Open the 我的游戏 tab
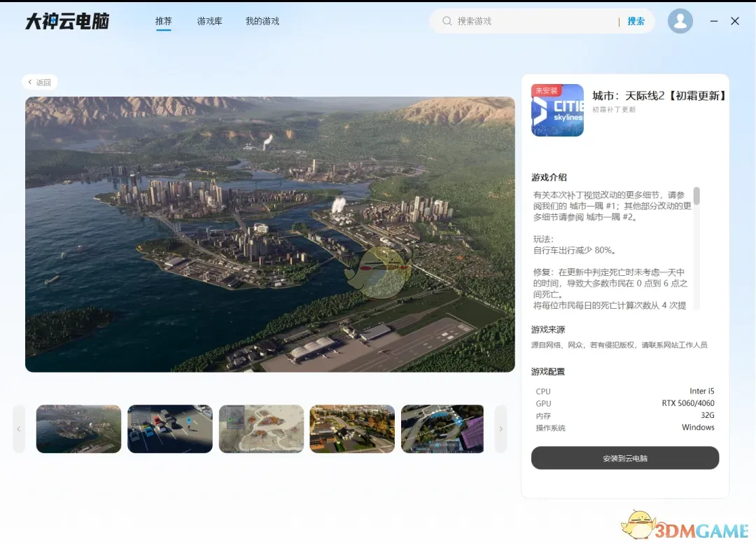This screenshot has height=544, width=756. [x=262, y=21]
